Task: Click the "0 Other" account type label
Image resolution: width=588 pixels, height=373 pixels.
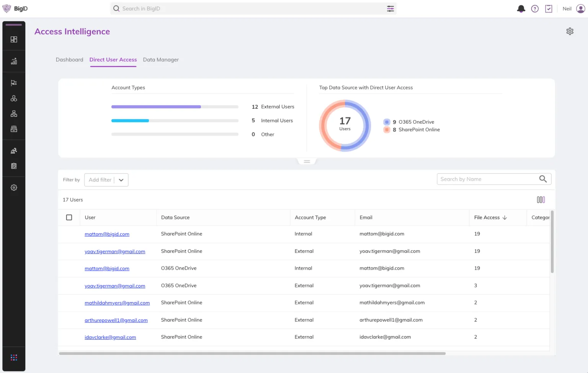Action: (x=263, y=134)
